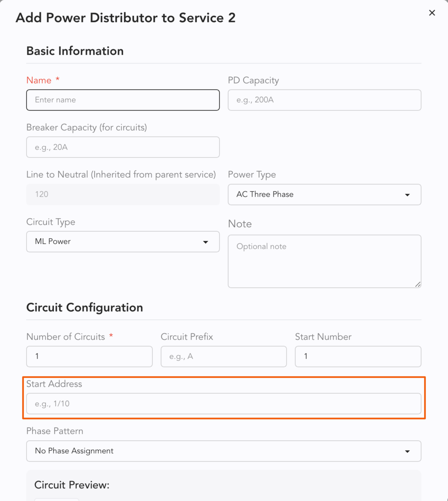Image resolution: width=448 pixels, height=501 pixels.
Task: Expand the Circuit Type dropdown
Action: [123, 241]
